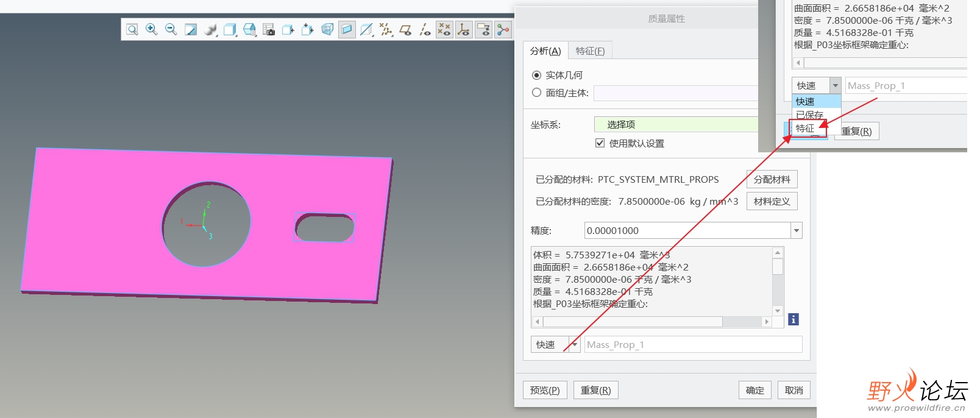
Task: Toggle datum axis display icon
Action: coord(425,29)
